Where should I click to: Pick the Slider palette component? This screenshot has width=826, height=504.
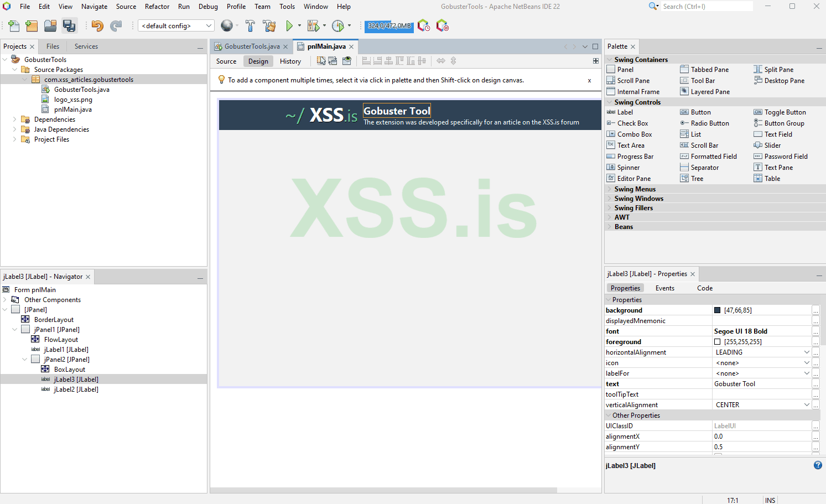point(767,146)
